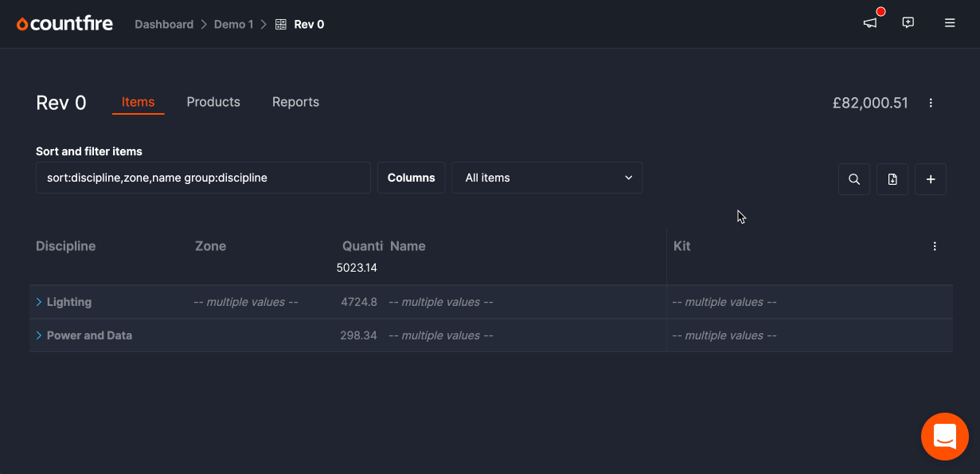Click the export file download icon
Screen dimensions: 980x474
(x=892, y=179)
